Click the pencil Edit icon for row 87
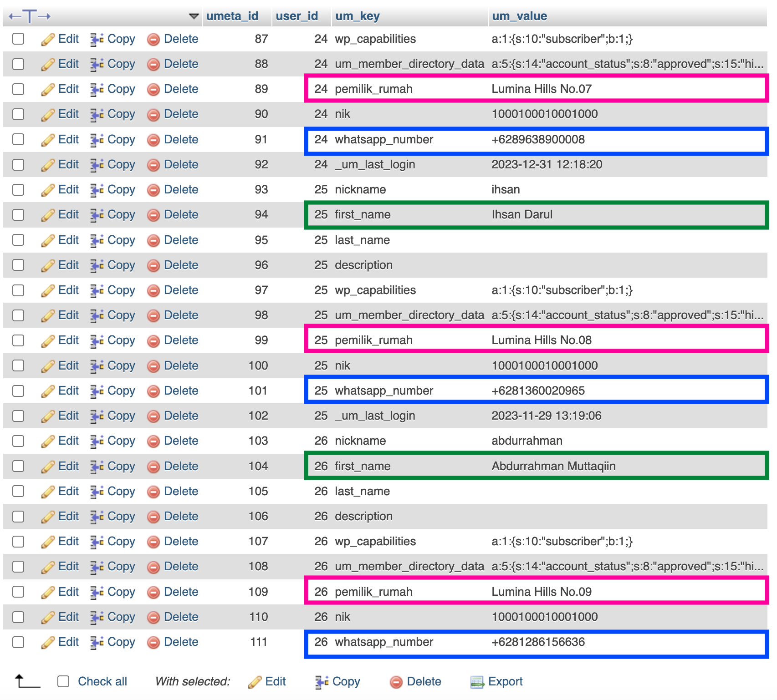Viewport: 777px width, 700px height. coord(48,40)
